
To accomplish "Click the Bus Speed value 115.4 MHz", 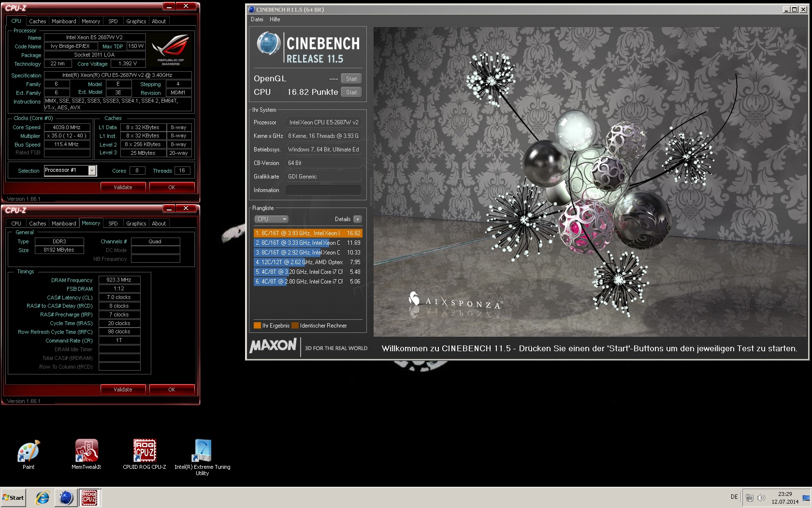I will [67, 144].
